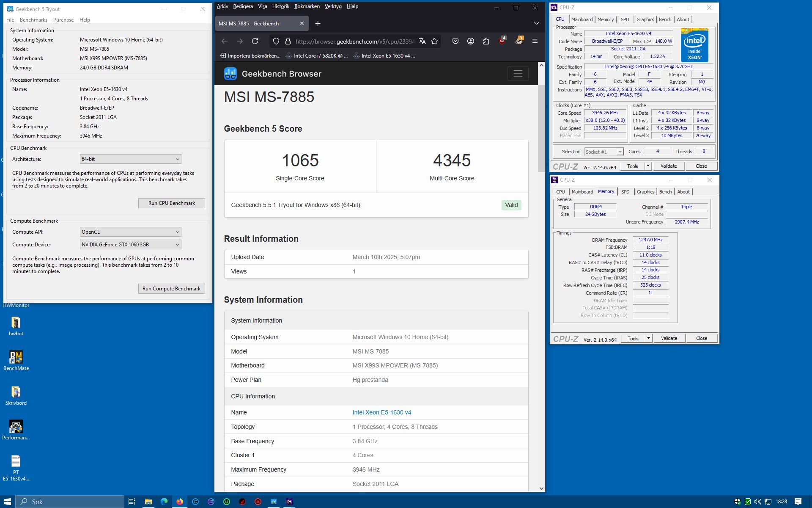Screen dimensions: 812x508
Task: Open Intel Xeon E5 1630 v4 bookmark
Action: [384, 56]
